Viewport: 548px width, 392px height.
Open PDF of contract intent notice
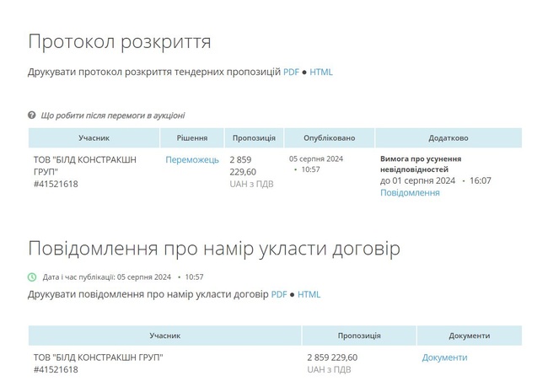pos(279,294)
